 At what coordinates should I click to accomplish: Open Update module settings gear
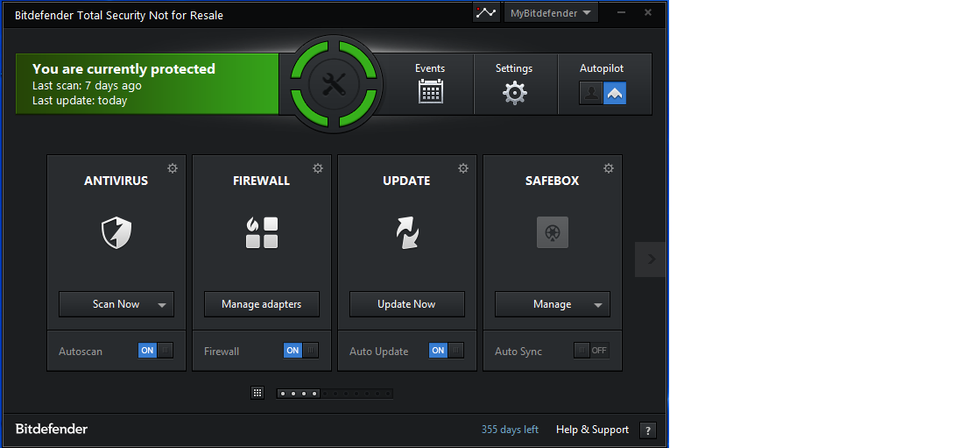coord(463,168)
